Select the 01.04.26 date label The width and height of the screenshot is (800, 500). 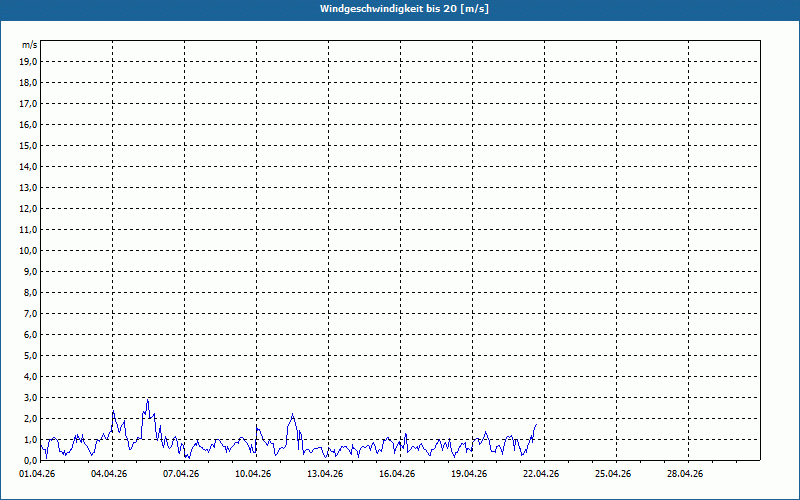37,474
